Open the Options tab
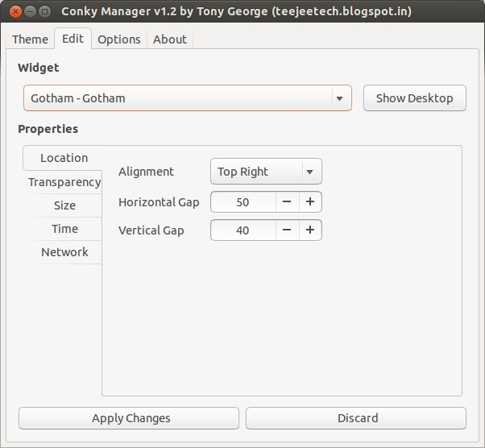Viewport: 485px width, 448px height. coord(118,39)
